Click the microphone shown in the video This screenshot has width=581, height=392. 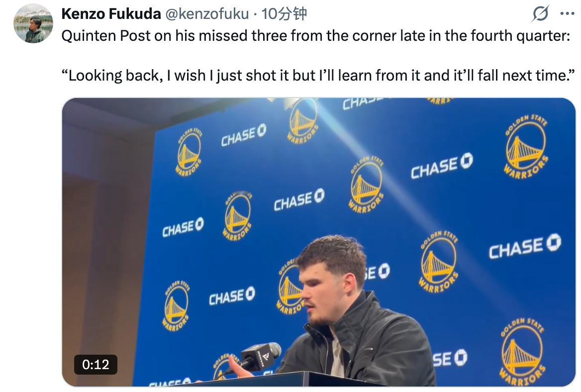[x=262, y=355]
